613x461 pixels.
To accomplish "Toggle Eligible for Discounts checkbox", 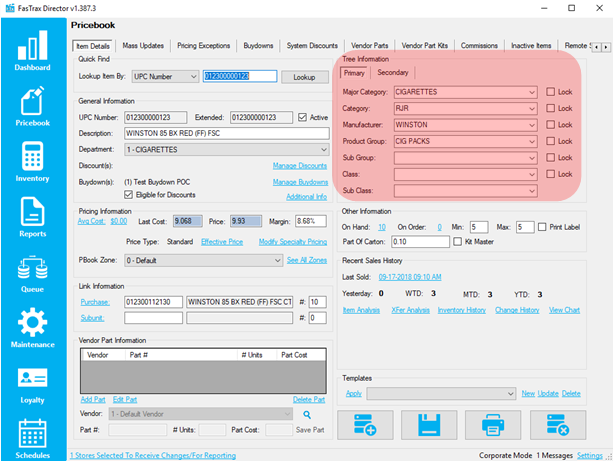I will coord(128,195).
